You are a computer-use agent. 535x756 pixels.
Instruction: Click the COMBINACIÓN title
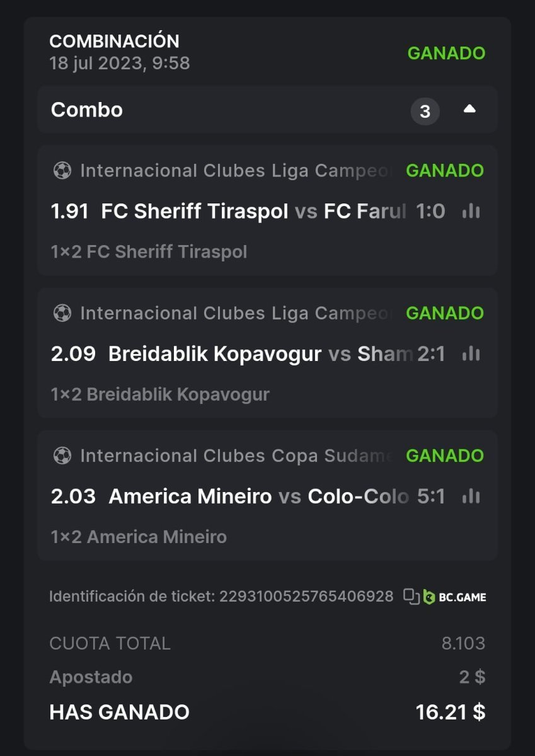click(x=114, y=42)
